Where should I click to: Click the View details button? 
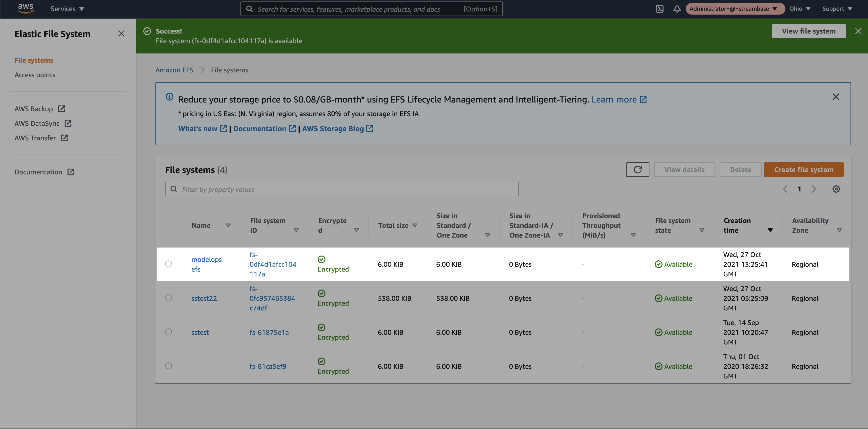[x=684, y=170]
